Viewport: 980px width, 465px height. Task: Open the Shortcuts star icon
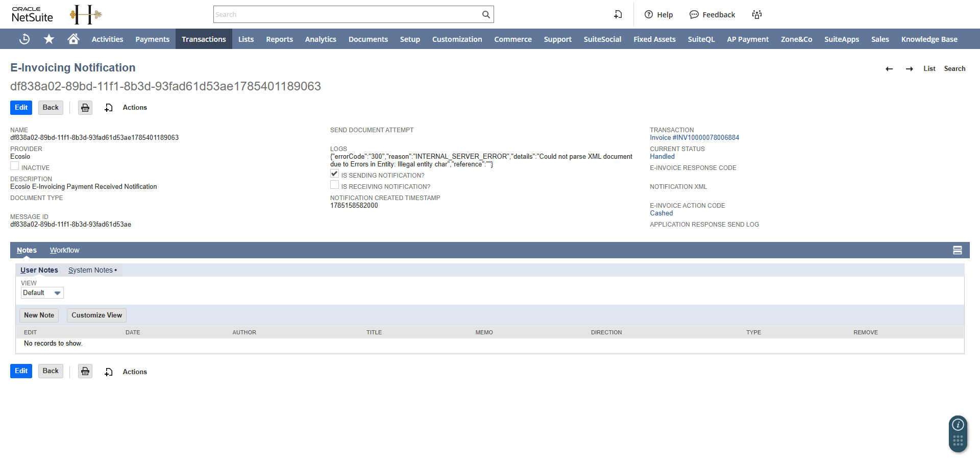point(49,39)
